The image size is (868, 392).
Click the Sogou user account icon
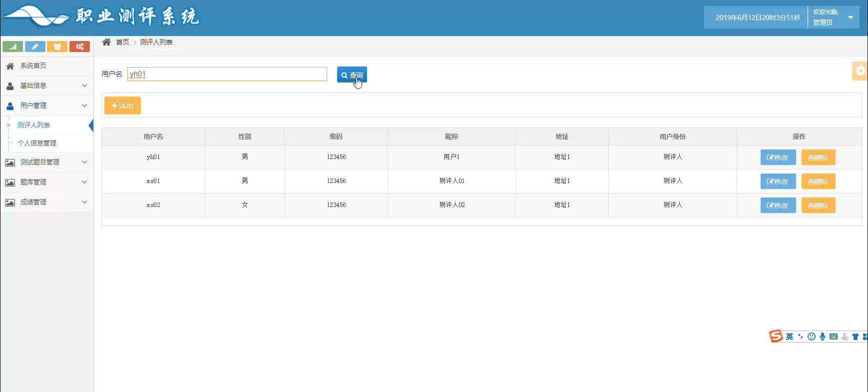point(845,336)
